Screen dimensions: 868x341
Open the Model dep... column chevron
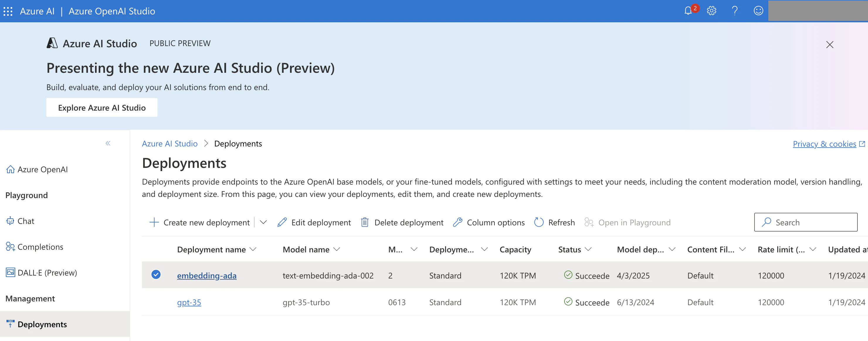point(672,249)
